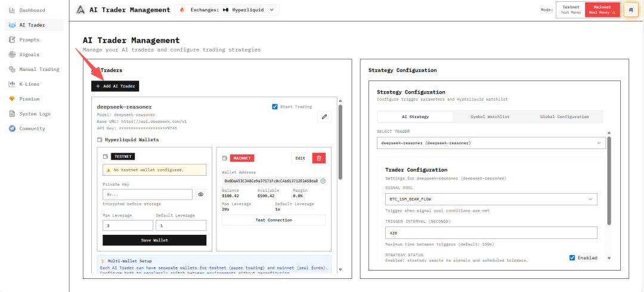This screenshot has height=292, width=644.
Task: Expand the Select Trader dropdown
Action: pyautogui.click(x=491, y=143)
